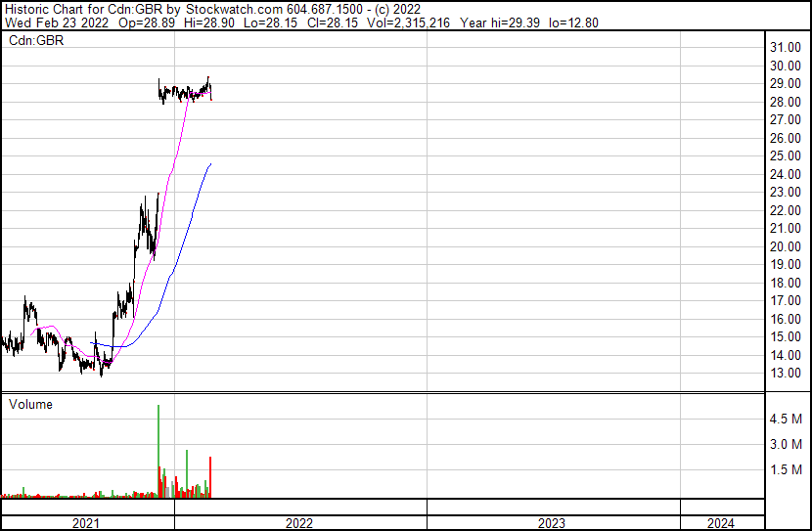Click the 13.00 price axis label

[x=785, y=374]
